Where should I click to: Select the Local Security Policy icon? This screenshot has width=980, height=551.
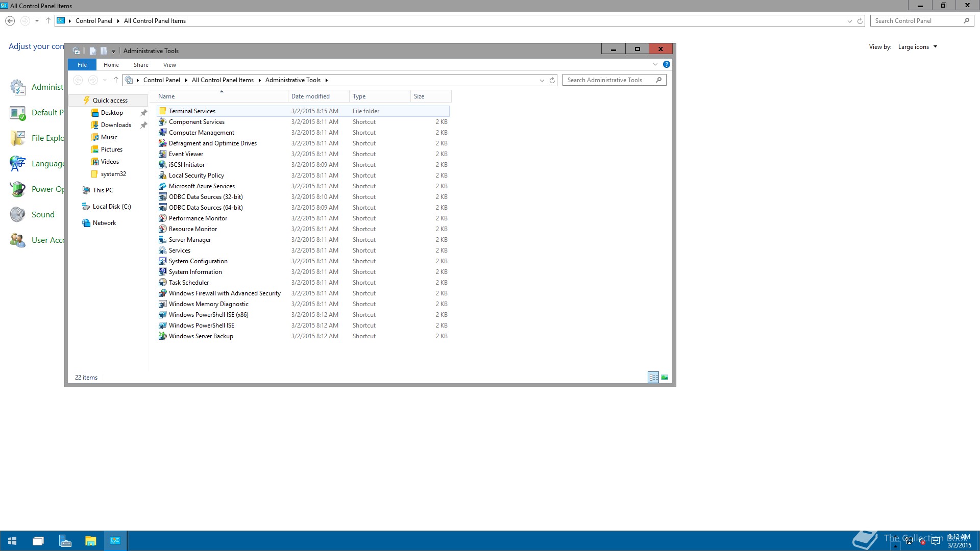point(162,176)
